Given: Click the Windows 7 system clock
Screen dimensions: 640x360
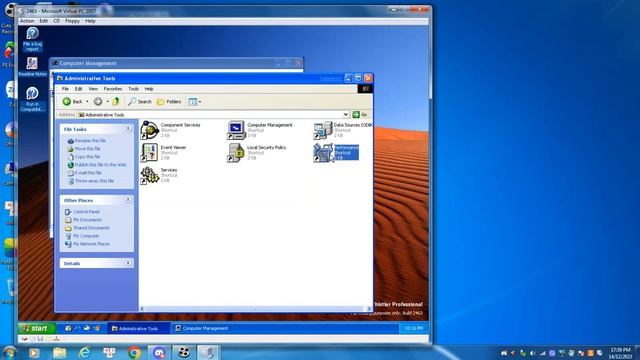Looking at the screenshot, I should coord(620,353).
